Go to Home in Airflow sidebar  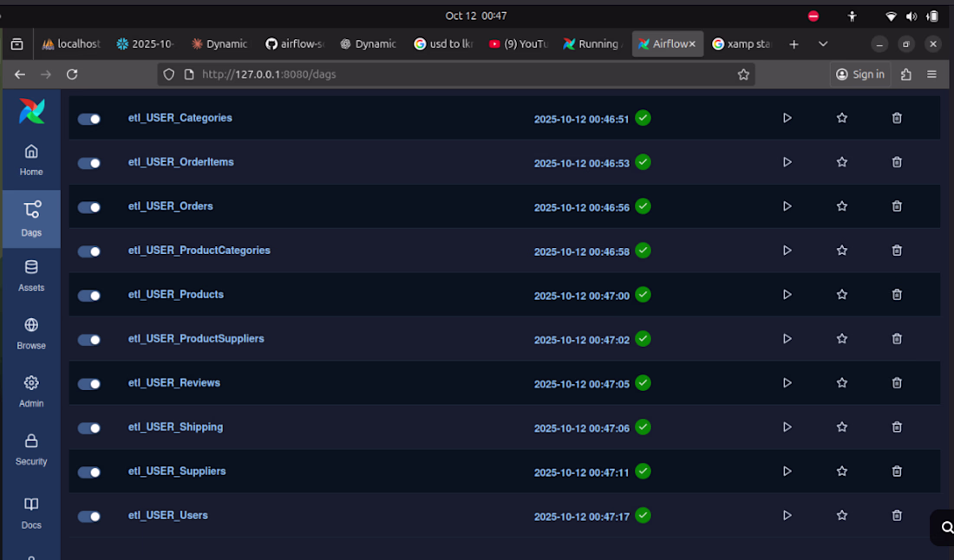tap(31, 160)
